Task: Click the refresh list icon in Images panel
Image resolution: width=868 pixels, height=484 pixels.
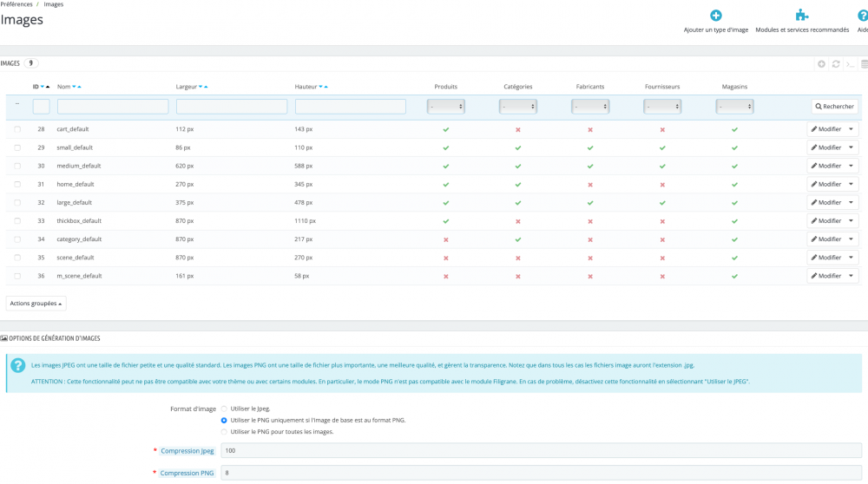Action: coord(836,64)
